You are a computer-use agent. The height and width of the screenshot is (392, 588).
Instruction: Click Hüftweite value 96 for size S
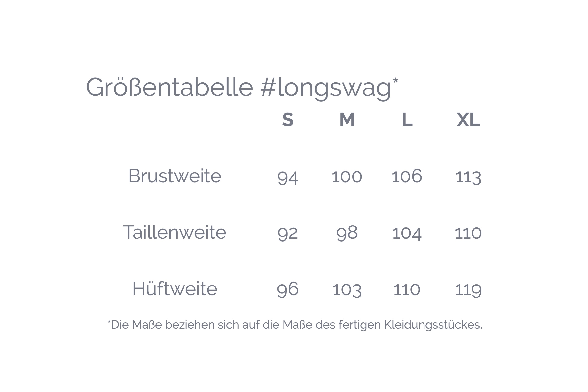tap(288, 289)
